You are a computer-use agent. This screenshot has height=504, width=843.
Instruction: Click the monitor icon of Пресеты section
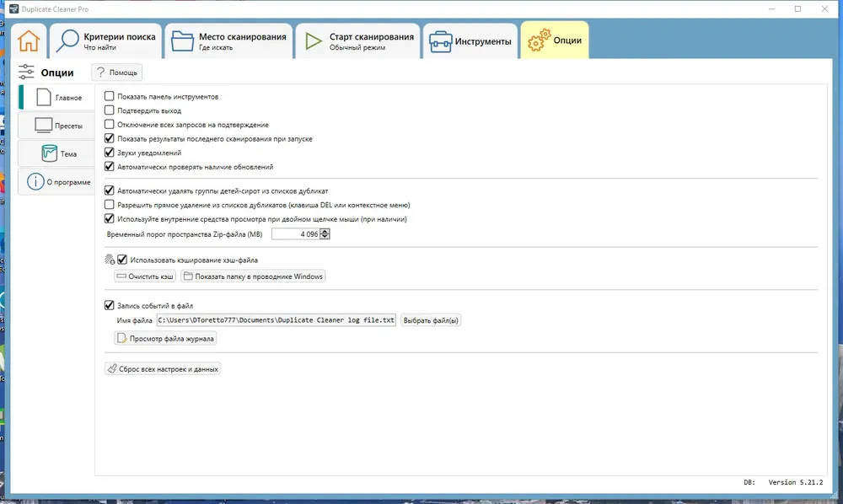pos(43,126)
